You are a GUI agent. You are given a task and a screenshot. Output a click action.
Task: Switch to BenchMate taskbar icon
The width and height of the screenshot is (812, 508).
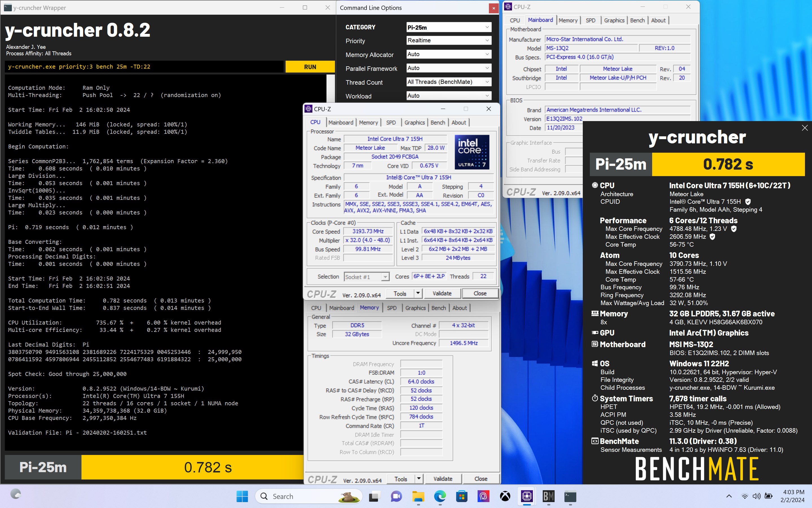click(x=549, y=496)
